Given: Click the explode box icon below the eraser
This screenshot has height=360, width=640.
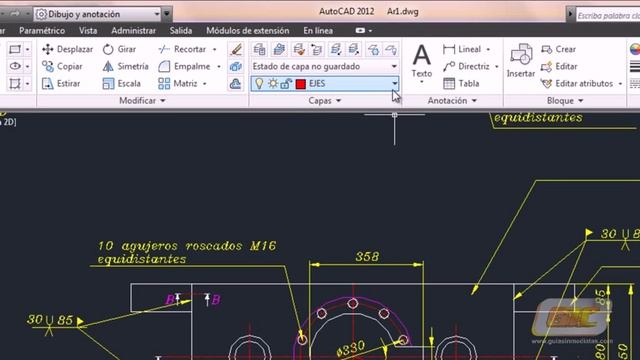Looking at the screenshot, I should [x=236, y=67].
